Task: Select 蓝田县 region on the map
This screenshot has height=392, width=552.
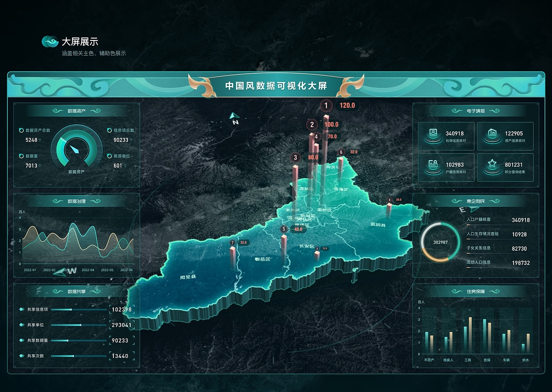Action: tap(377, 224)
